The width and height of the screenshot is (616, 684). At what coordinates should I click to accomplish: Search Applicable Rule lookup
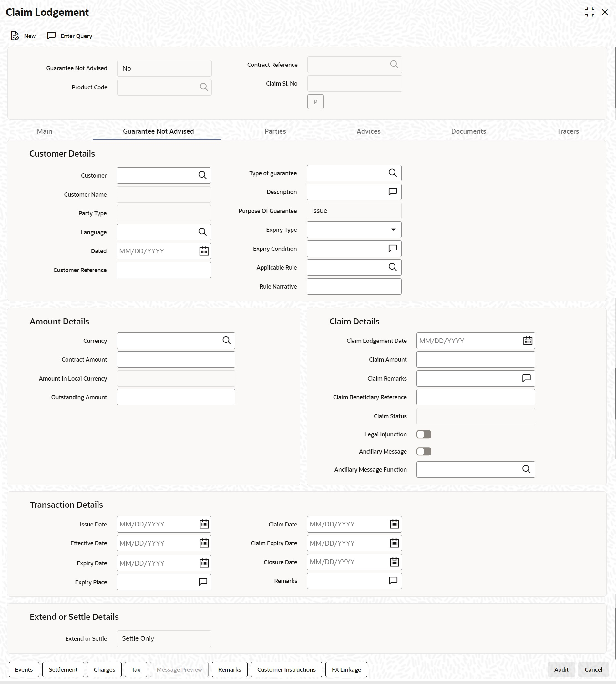point(393,267)
